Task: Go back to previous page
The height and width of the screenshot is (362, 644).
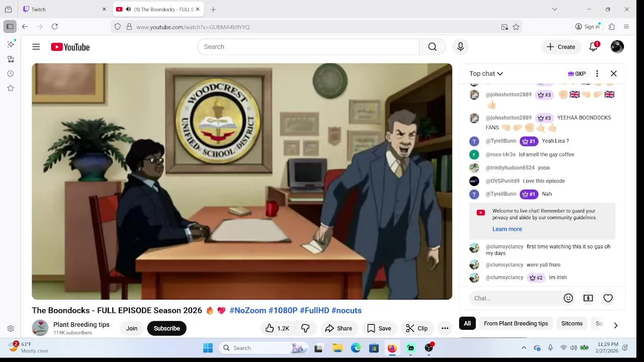Action: point(25,27)
